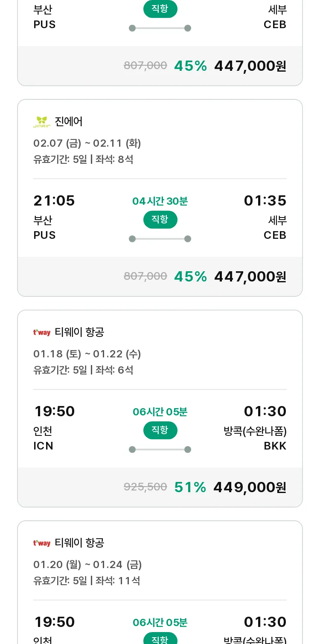Viewport: 320px width, 644px height.
Task: Select the 447,000원 price on Jin Air 02.07 card
Action: [250, 277]
